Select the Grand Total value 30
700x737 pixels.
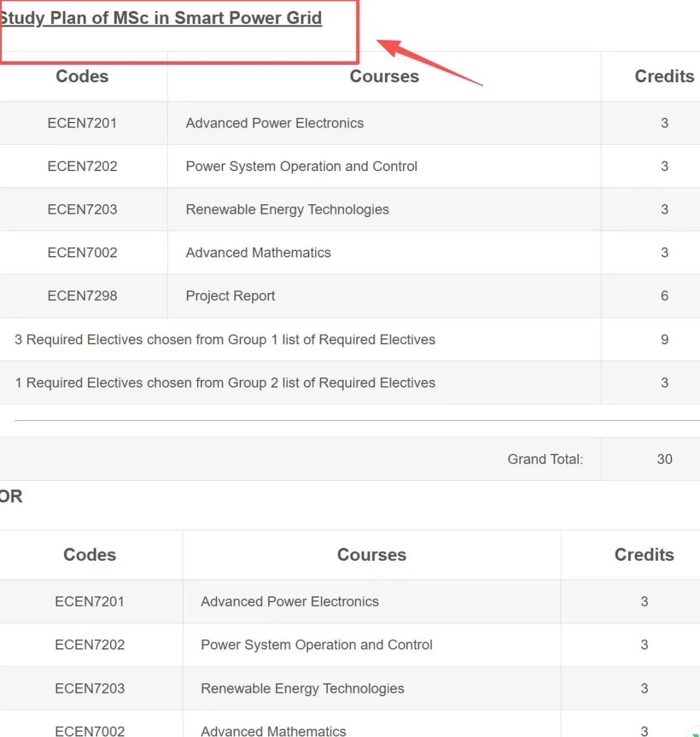[664, 460]
